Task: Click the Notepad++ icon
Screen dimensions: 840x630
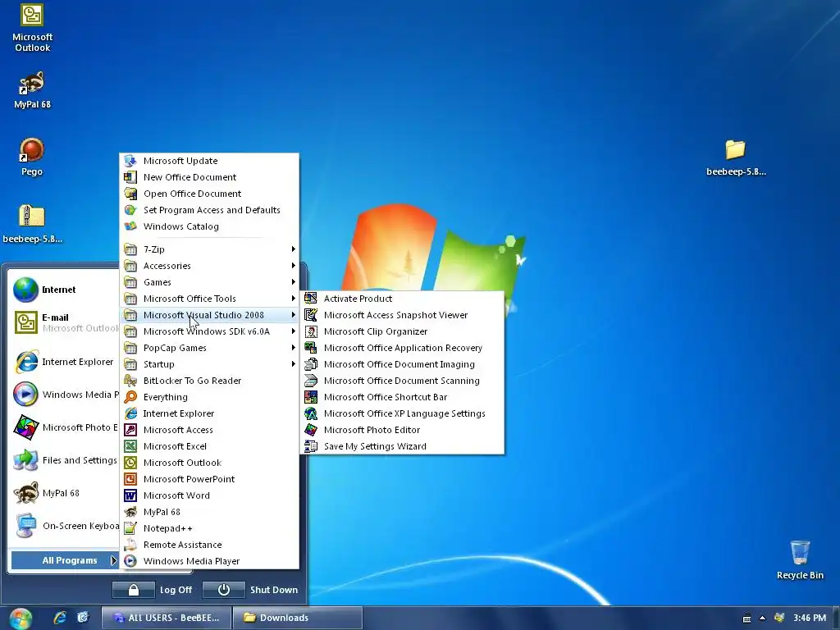Action: pyautogui.click(x=130, y=528)
